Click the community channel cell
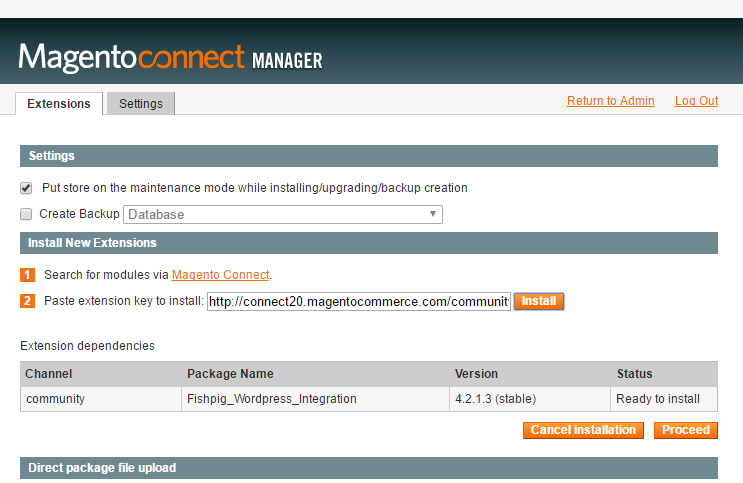The width and height of the screenshot is (743, 483). (101, 399)
